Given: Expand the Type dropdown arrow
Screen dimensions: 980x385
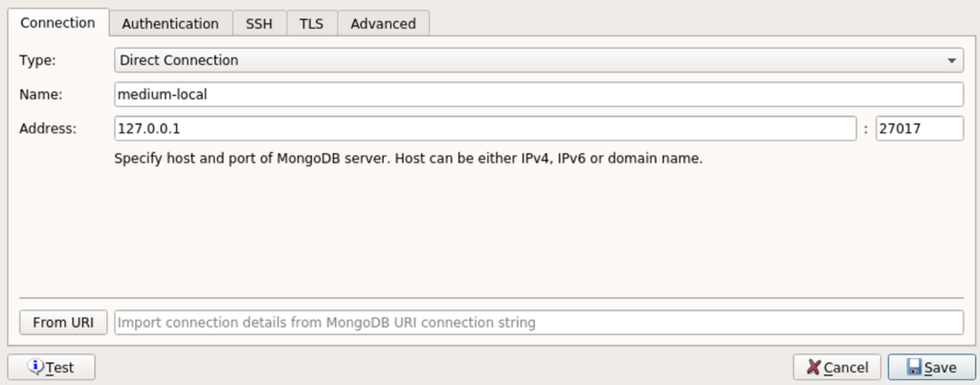Looking at the screenshot, I should click(x=951, y=60).
